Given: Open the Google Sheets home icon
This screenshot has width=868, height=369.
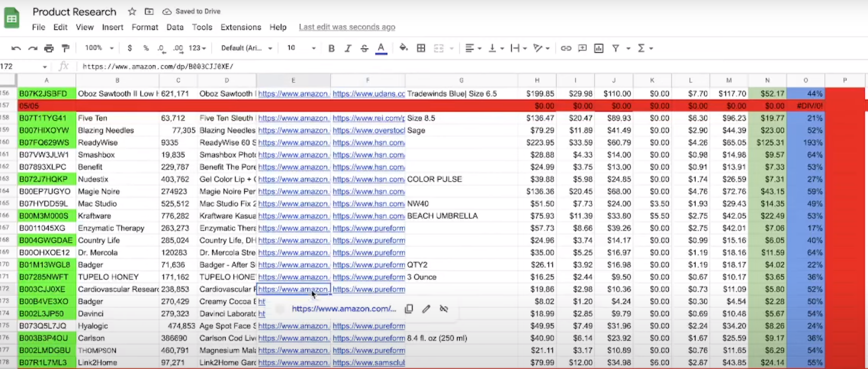Looking at the screenshot, I should (x=12, y=18).
